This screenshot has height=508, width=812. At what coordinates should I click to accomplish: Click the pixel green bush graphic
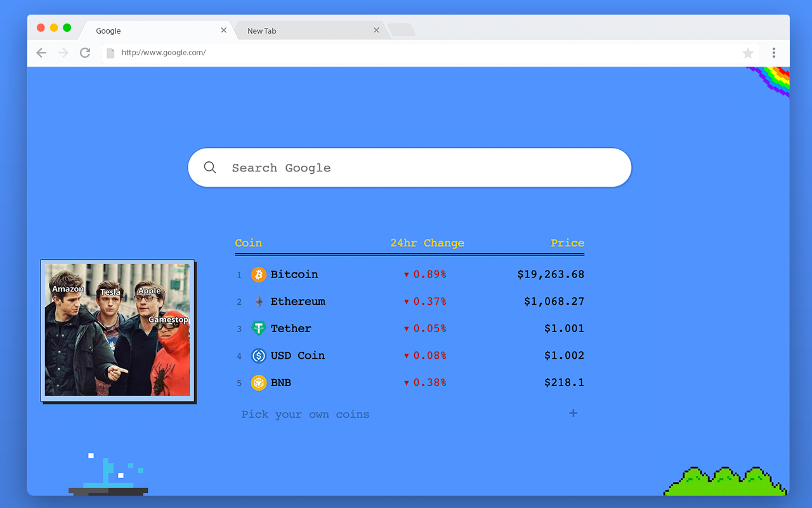click(726, 481)
